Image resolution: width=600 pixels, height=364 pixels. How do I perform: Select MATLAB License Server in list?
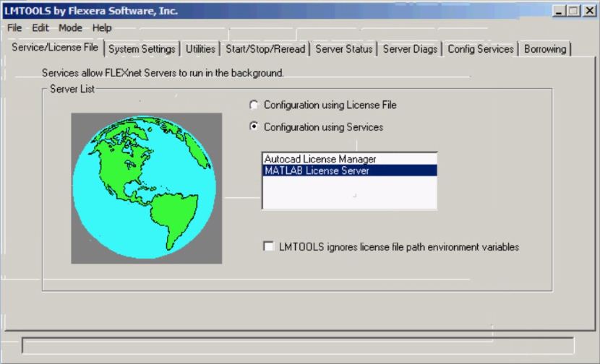coord(317,171)
